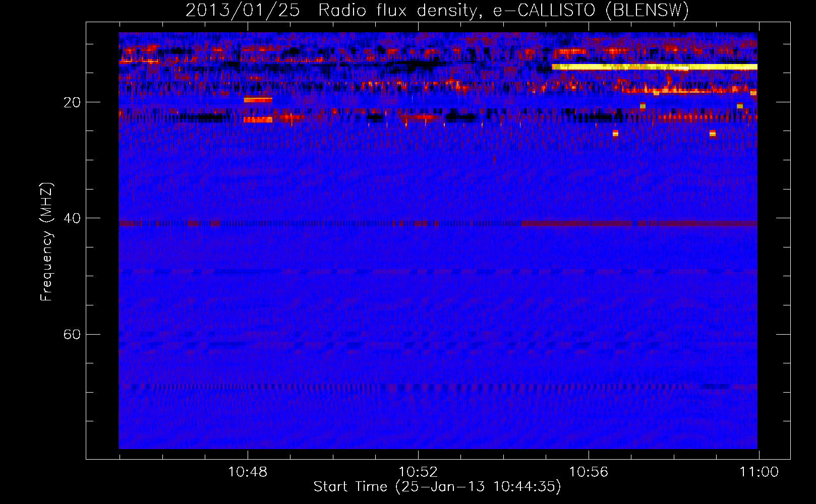Click the "Frequency (MHZ)" axis label
Image resolution: width=816 pixels, height=504 pixels.
46,242
